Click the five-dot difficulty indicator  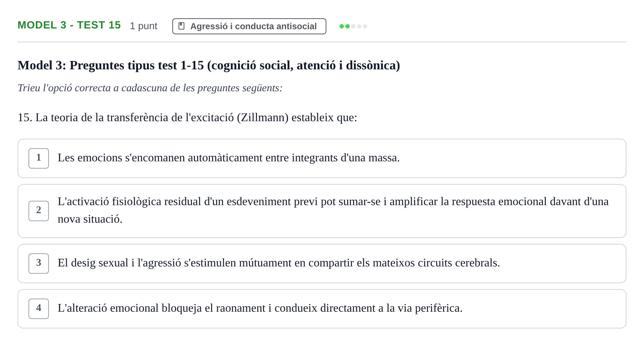[x=353, y=26]
